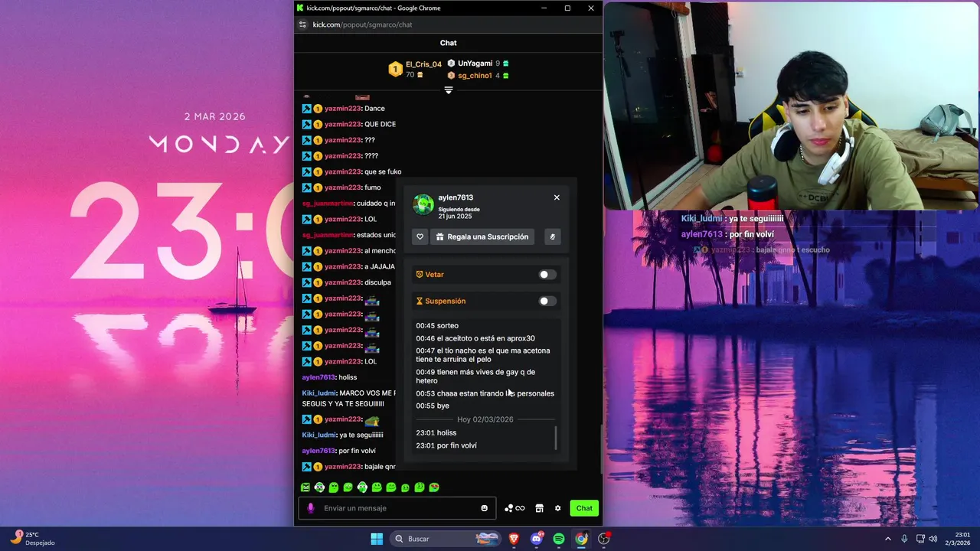Open site information icon in address bar
Screen dimensions: 980x551
coord(302,24)
